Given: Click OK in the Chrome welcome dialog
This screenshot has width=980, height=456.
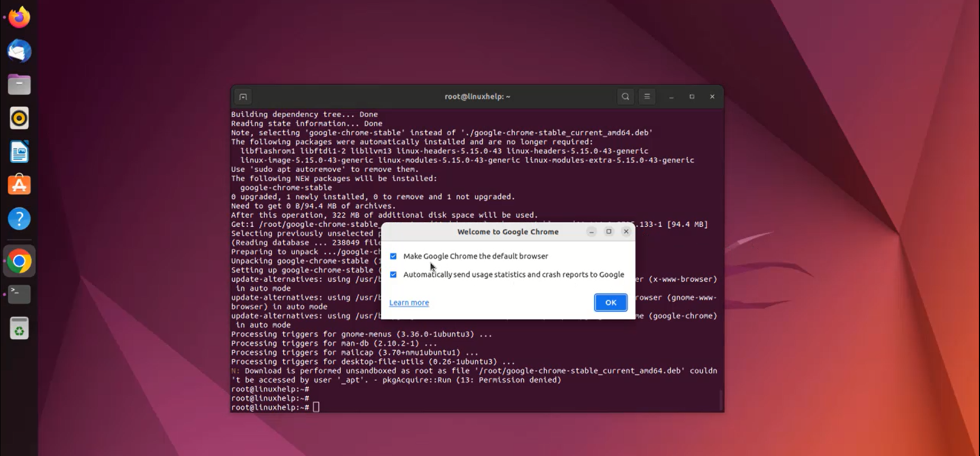Looking at the screenshot, I should coord(611,303).
